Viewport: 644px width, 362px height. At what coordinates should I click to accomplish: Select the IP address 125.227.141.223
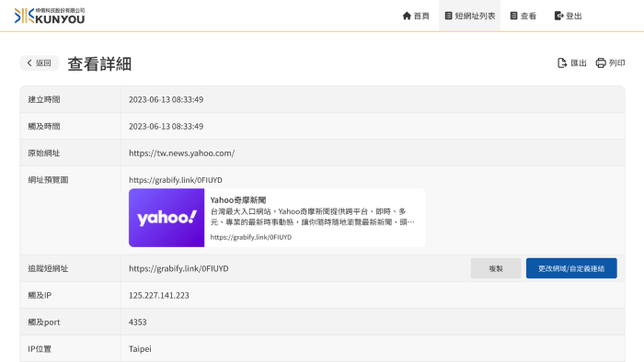point(159,295)
